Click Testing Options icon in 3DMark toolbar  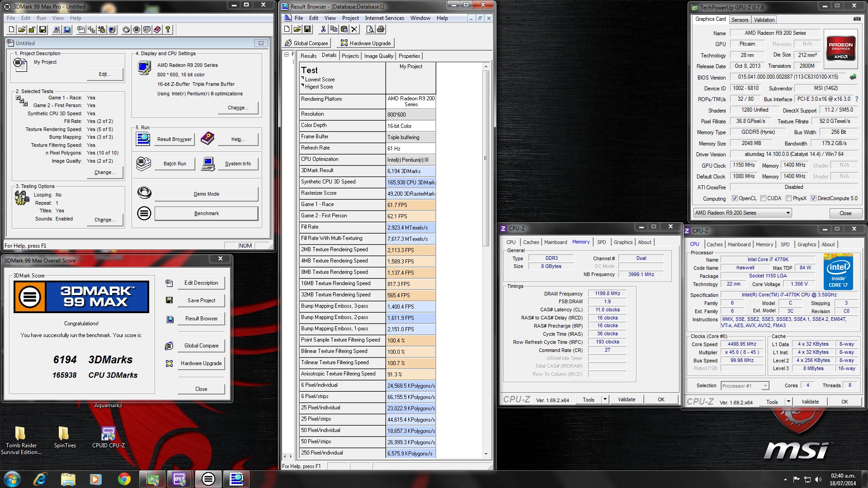[x=102, y=29]
